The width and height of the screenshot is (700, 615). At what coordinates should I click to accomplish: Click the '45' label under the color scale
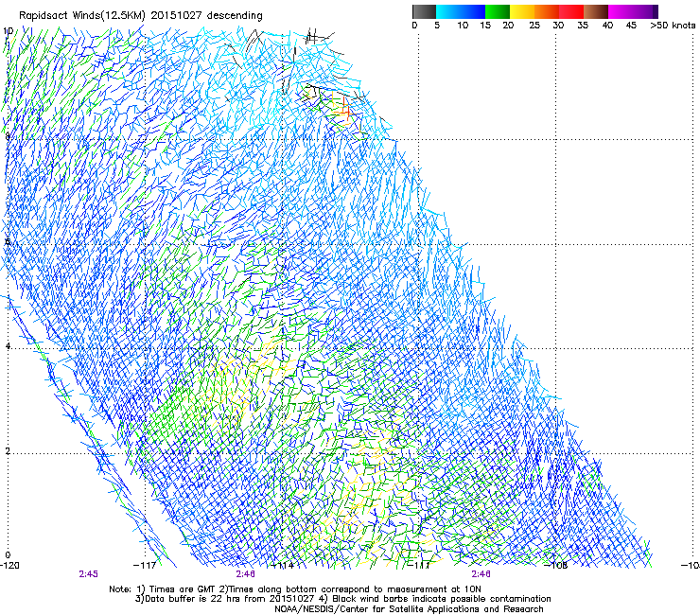(x=631, y=26)
